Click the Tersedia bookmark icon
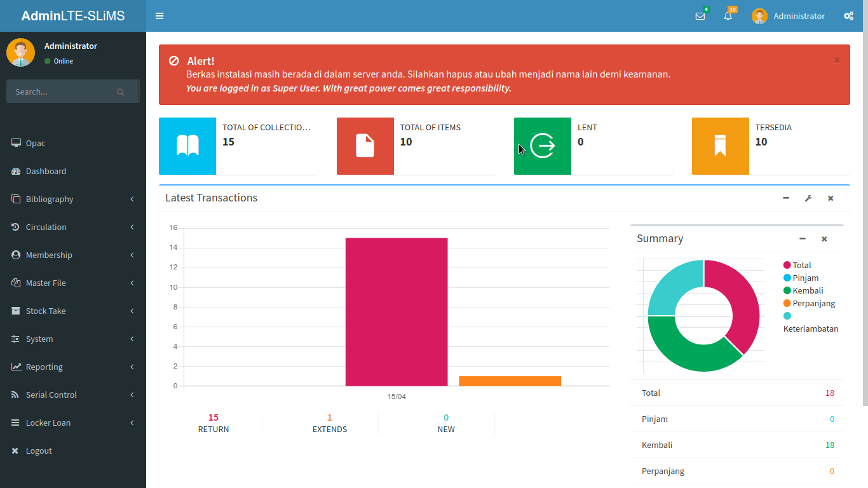This screenshot has height=488, width=868. pos(721,146)
